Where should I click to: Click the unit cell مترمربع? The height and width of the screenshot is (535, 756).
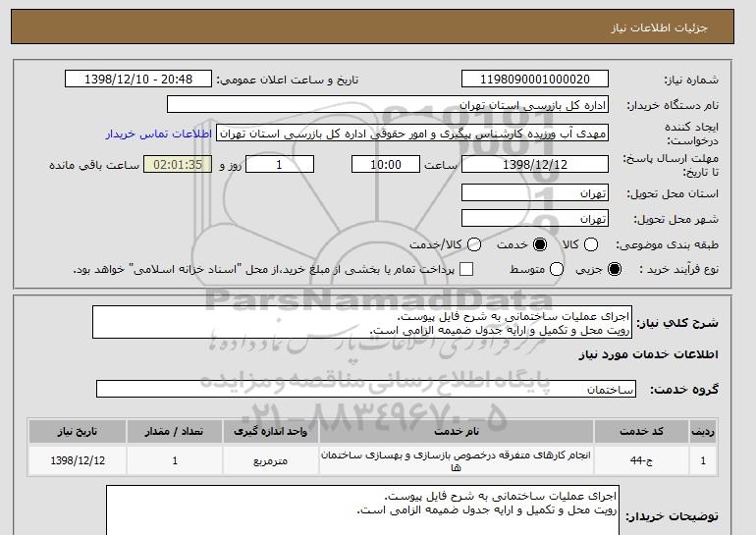pyautogui.click(x=270, y=460)
